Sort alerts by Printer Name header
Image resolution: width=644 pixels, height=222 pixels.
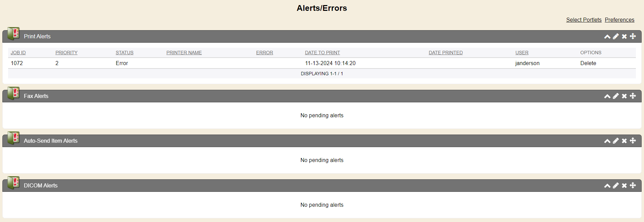[184, 53]
